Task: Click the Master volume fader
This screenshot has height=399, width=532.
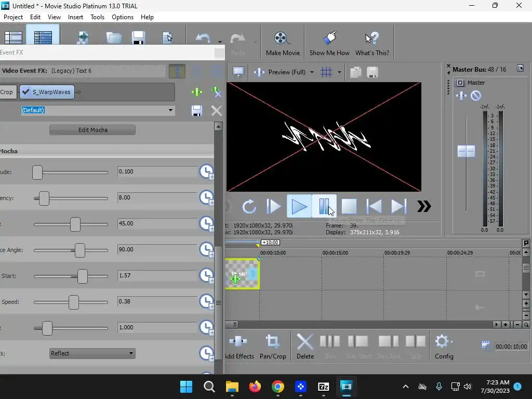Action: 466,151
